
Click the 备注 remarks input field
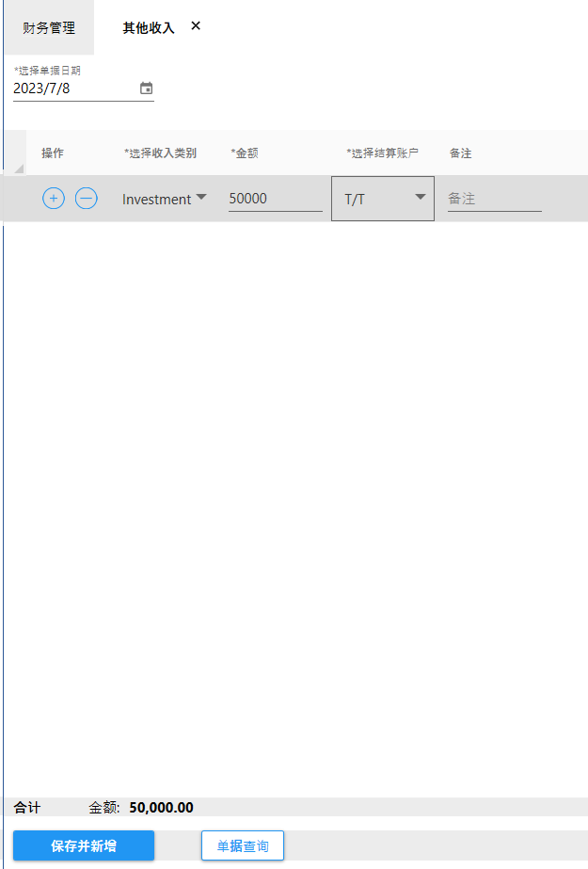(x=494, y=199)
